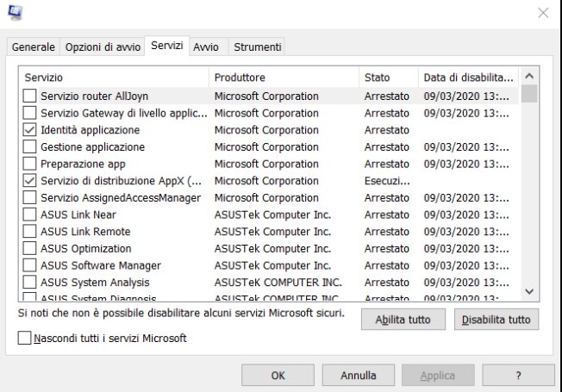
Task: Select the Identità applicazione row text
Action: tap(90, 130)
